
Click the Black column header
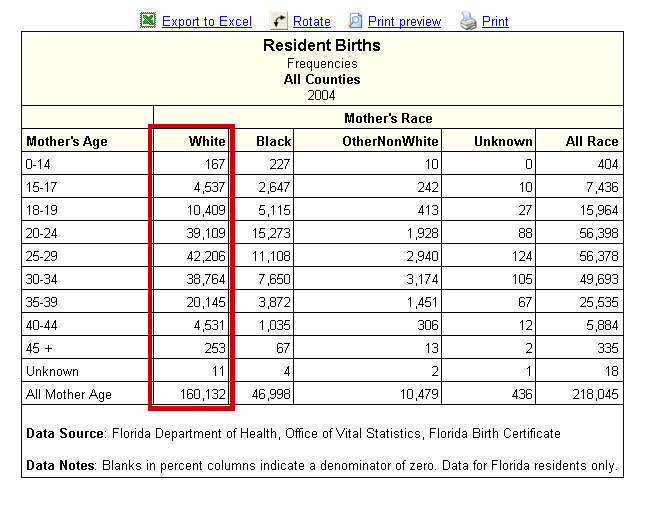pyautogui.click(x=274, y=141)
